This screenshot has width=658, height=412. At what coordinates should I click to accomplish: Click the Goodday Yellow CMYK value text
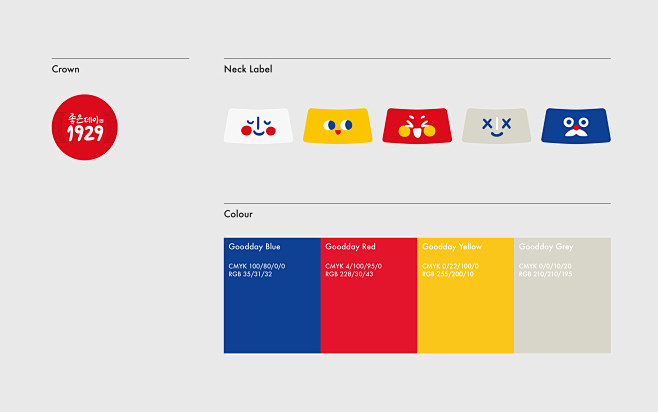point(450,266)
